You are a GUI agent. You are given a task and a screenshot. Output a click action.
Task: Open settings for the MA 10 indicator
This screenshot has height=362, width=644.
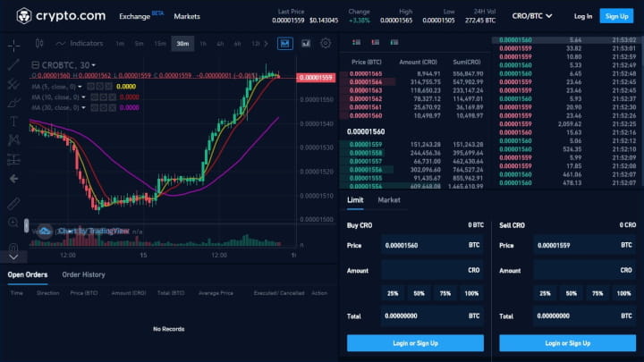(104, 97)
